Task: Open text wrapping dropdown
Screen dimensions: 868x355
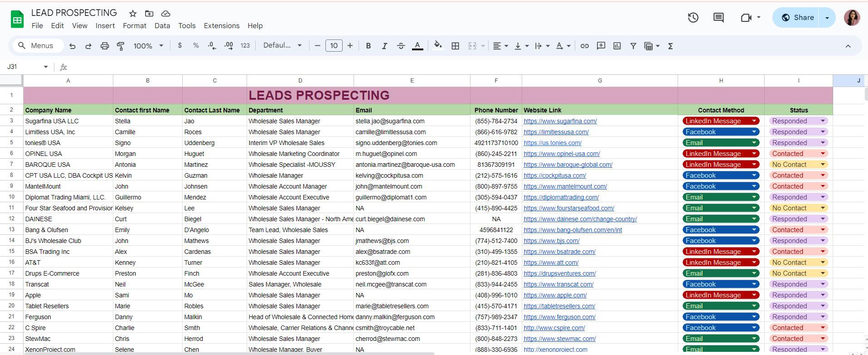Action: 542,46
